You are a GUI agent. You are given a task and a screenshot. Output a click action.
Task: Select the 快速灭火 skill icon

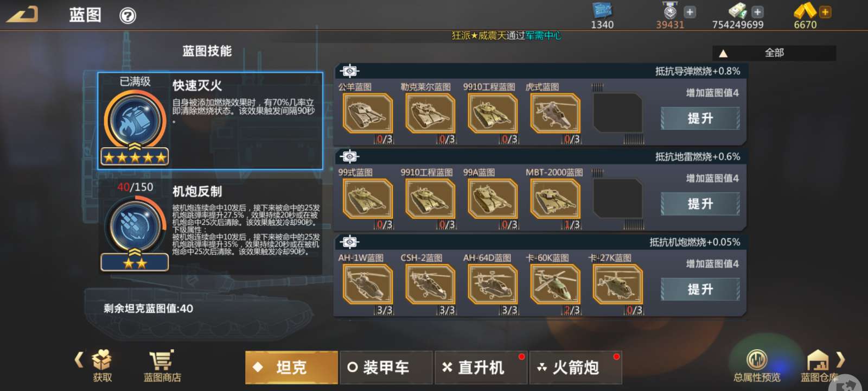pyautogui.click(x=135, y=120)
